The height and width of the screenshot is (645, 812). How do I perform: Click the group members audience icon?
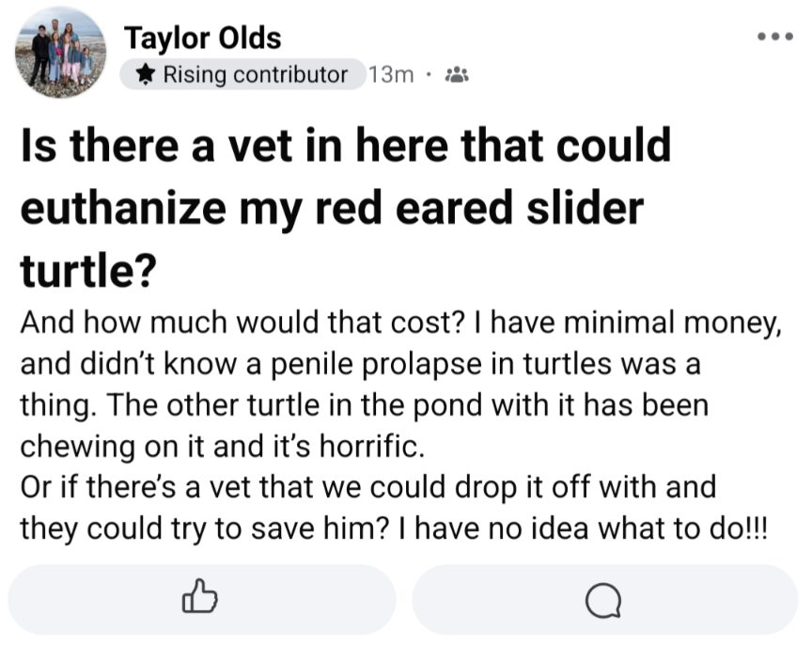[456, 75]
